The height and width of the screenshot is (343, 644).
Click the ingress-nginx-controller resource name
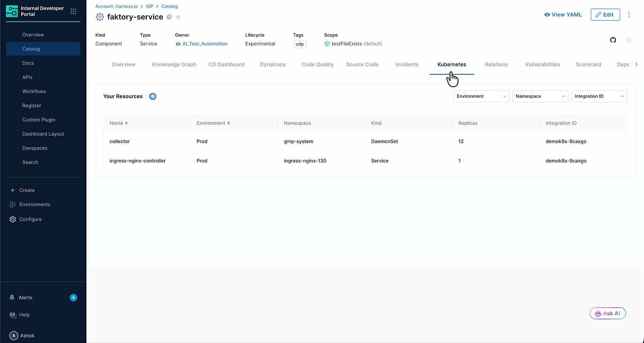(x=138, y=161)
